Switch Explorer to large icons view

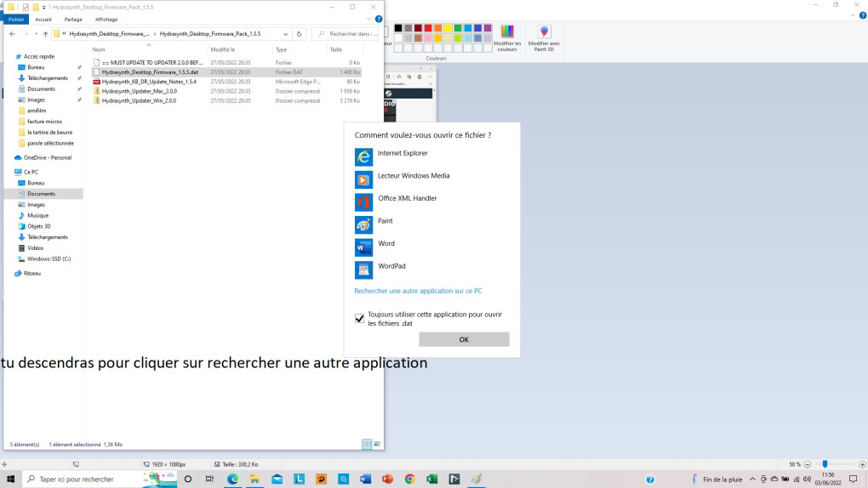coord(377,445)
